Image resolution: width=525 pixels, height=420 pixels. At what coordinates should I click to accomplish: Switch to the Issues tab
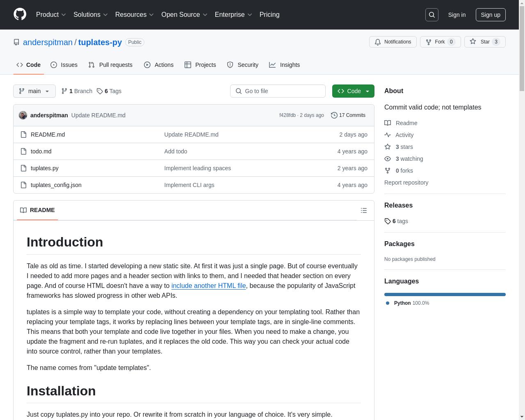[64, 65]
